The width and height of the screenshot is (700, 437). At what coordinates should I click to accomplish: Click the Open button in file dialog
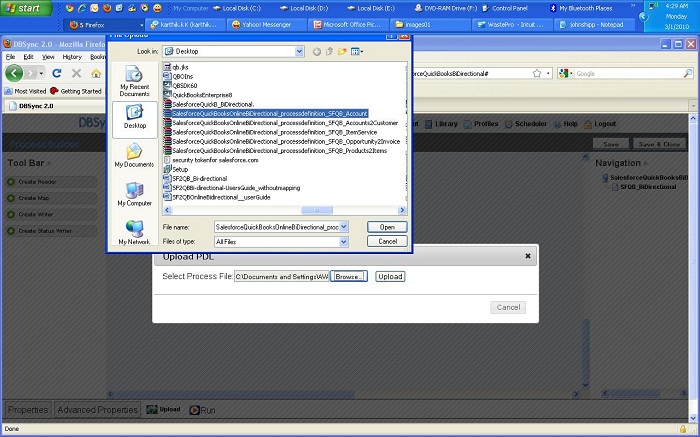386,227
